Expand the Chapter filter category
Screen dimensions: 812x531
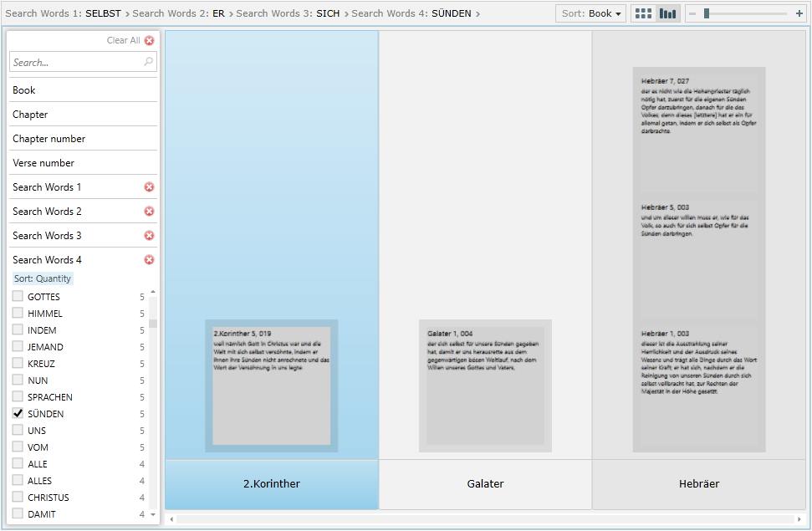point(30,115)
